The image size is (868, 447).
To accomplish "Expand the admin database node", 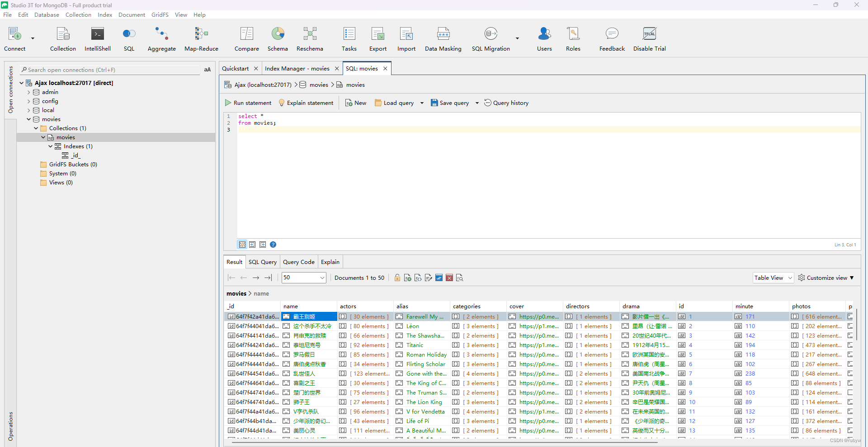I will click(x=28, y=92).
